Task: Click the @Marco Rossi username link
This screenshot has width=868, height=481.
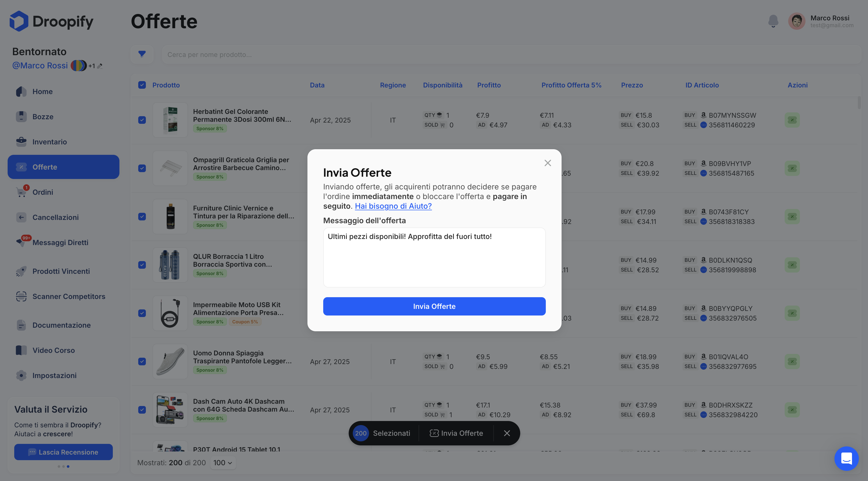Action: (40, 66)
